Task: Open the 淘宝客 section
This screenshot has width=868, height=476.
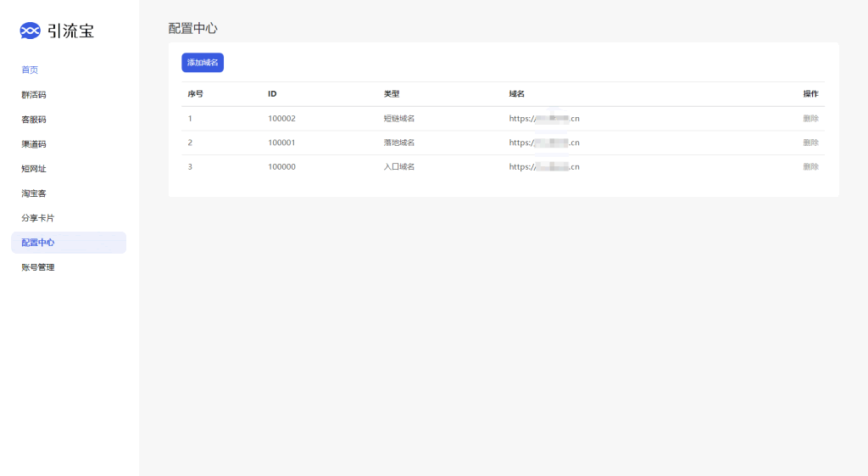Action: (x=34, y=193)
